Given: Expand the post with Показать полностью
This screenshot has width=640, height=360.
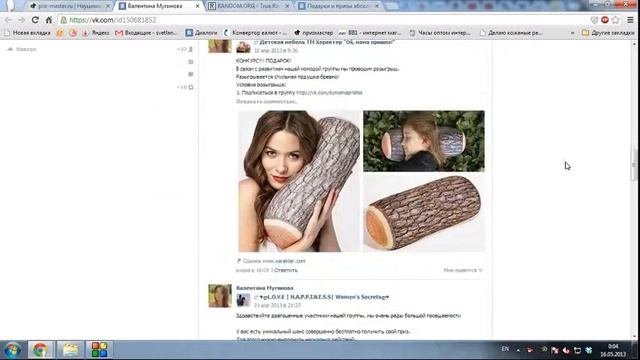Looking at the screenshot, I should (267, 101).
